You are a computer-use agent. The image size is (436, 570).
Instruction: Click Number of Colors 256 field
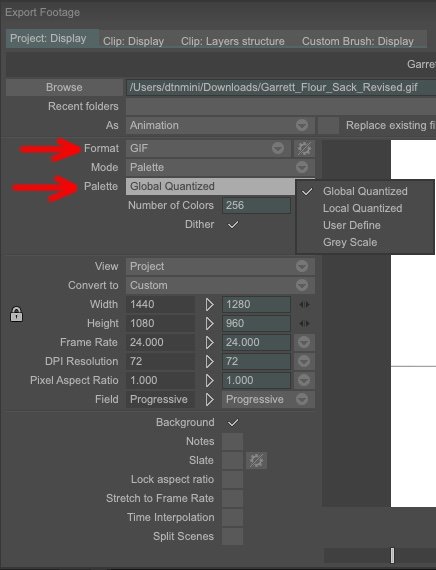[x=256, y=205]
